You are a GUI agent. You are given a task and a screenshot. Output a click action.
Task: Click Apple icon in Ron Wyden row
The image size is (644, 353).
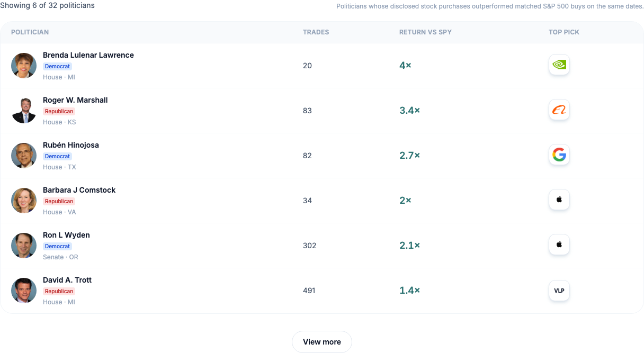click(x=559, y=245)
